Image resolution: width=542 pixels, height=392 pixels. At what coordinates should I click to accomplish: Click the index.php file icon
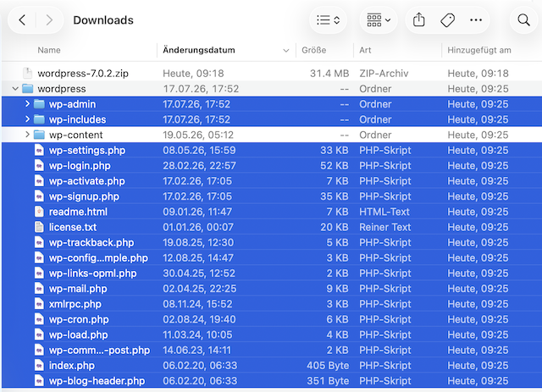pos(40,366)
